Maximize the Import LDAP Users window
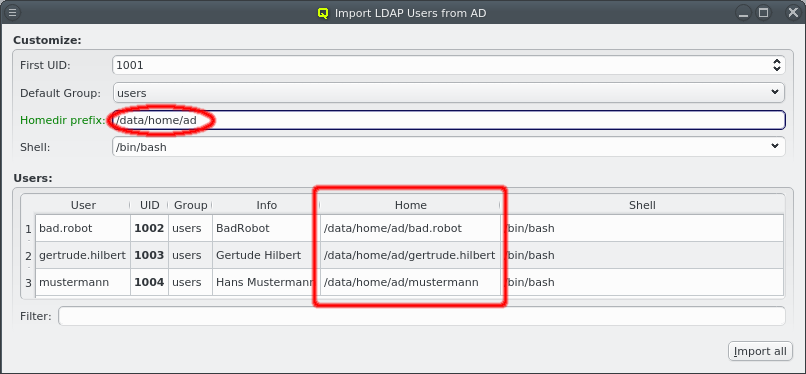 pos(764,13)
